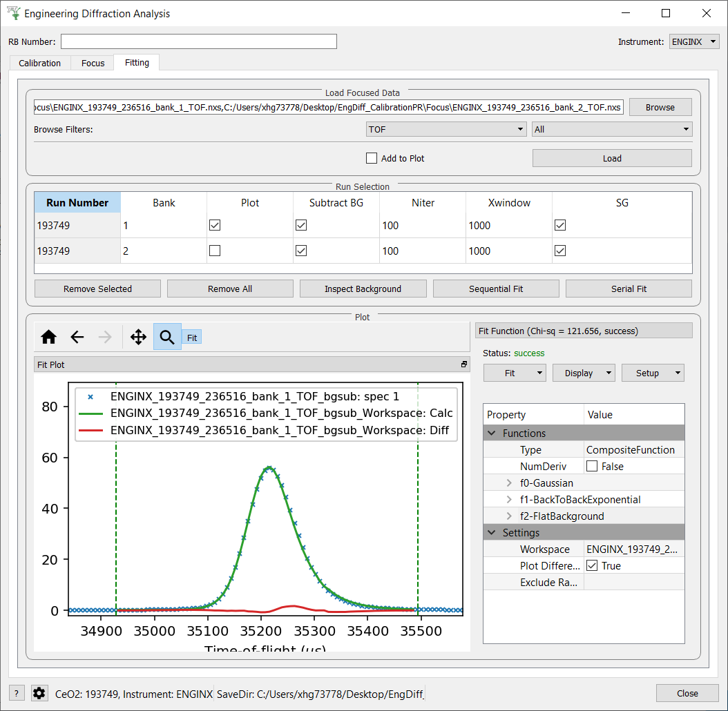The width and height of the screenshot is (728, 711).
Task: Click the back arrow in plot toolbar
Action: pos(77,337)
